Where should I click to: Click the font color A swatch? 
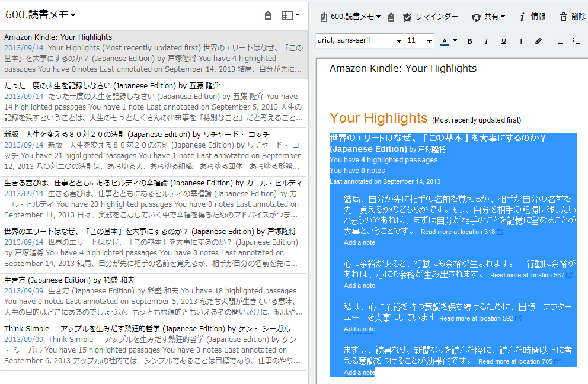[445, 41]
